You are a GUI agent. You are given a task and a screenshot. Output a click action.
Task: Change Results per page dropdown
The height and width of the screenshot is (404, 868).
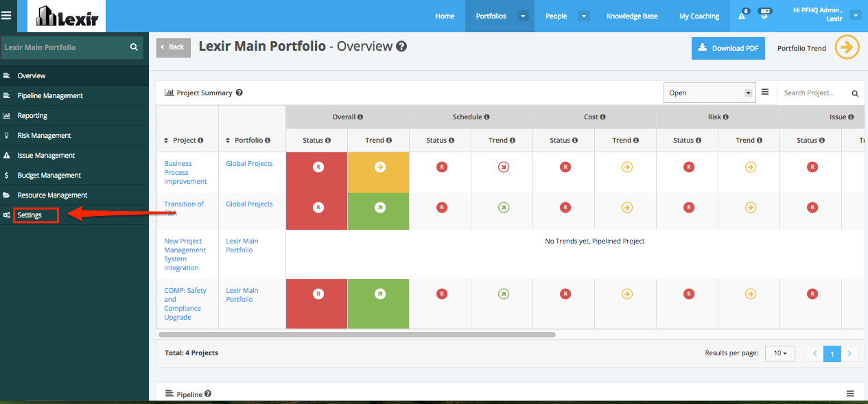point(779,353)
